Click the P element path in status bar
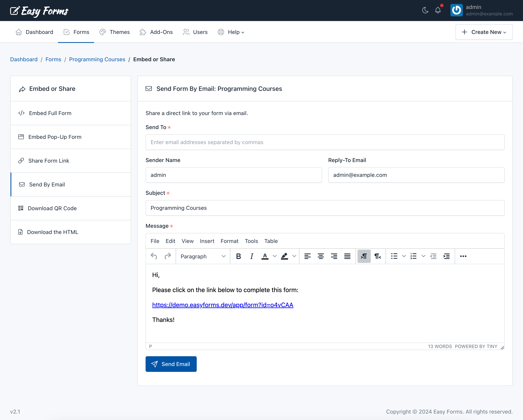This screenshot has height=420, width=523. [150, 346]
